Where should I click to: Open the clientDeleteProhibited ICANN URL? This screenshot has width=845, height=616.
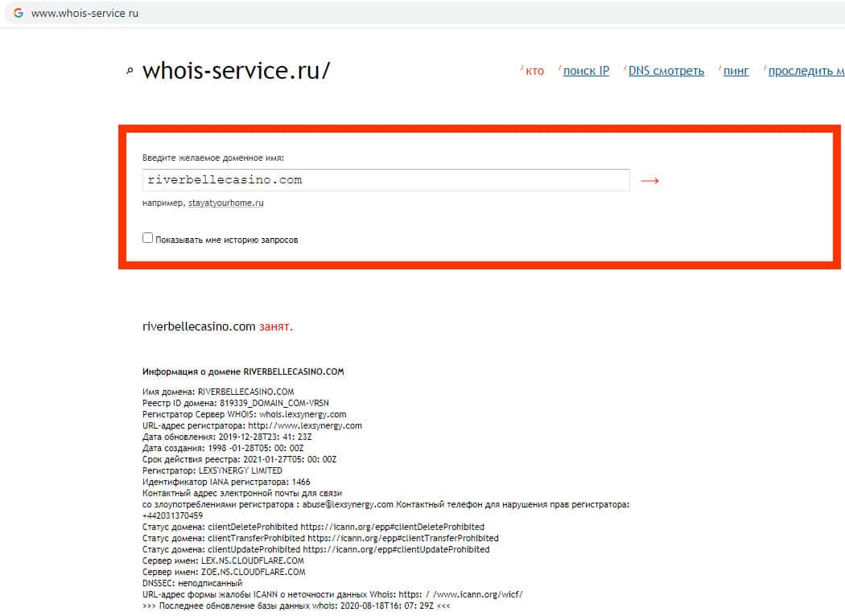[393, 527]
